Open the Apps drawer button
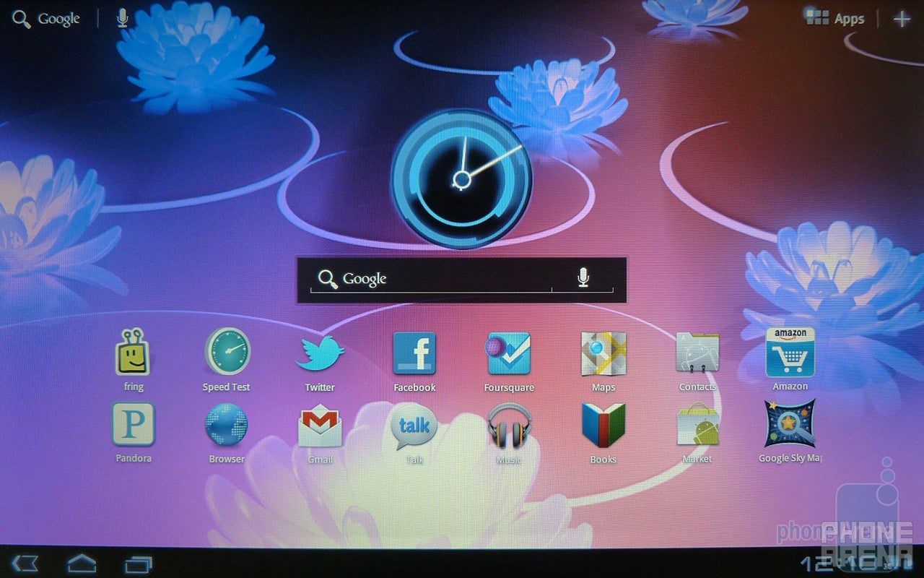The image size is (924, 578). tap(835, 19)
